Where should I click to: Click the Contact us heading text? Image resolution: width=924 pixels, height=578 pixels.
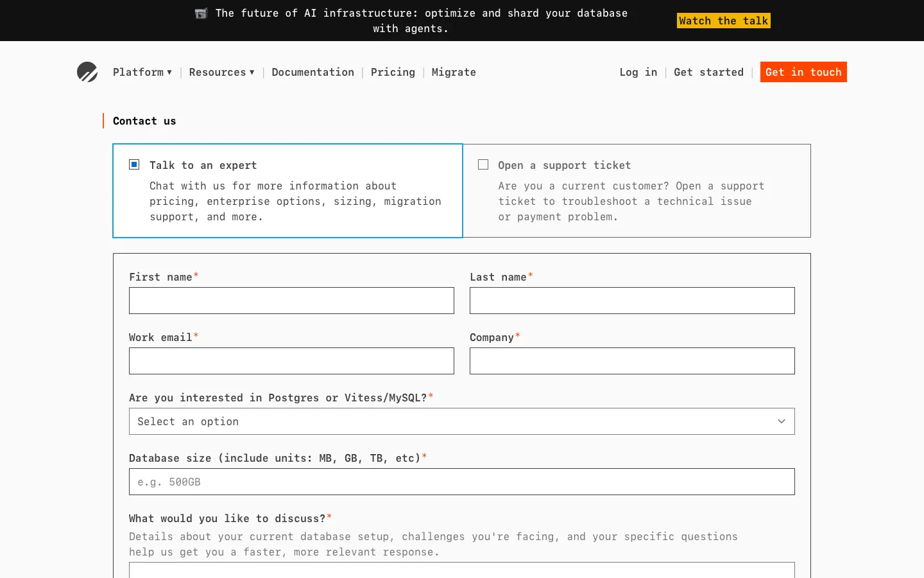[x=144, y=121]
